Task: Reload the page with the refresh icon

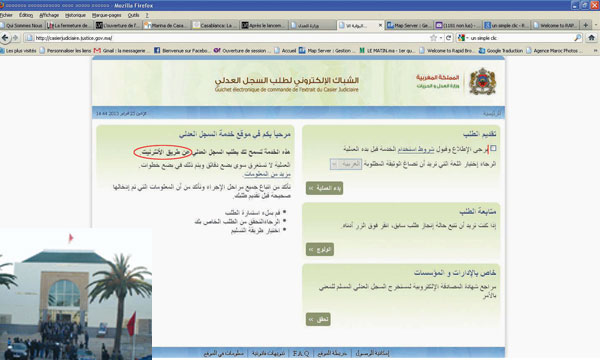Action: click(x=448, y=37)
